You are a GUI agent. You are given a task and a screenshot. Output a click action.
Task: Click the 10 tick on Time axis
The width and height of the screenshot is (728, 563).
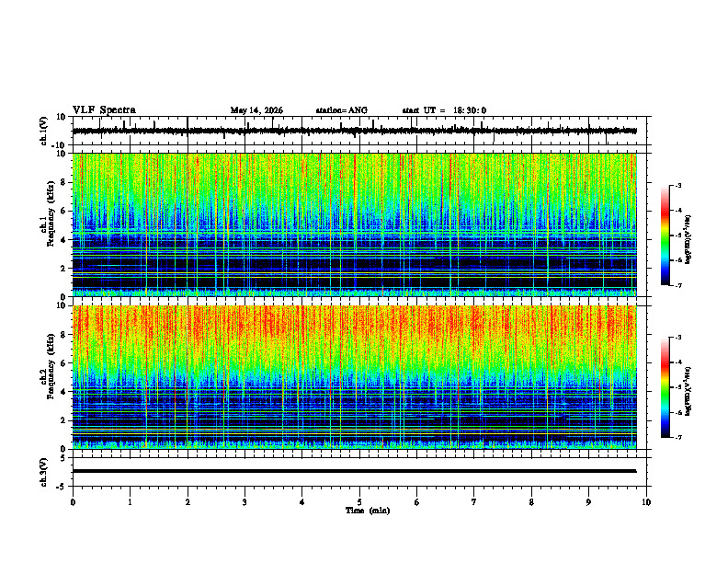pyautogui.click(x=646, y=502)
